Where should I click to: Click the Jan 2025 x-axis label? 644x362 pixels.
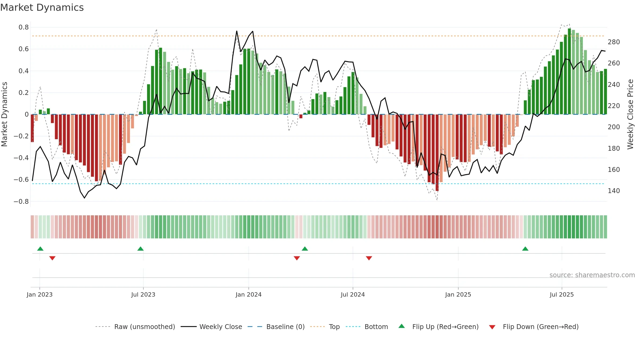coord(458,294)
